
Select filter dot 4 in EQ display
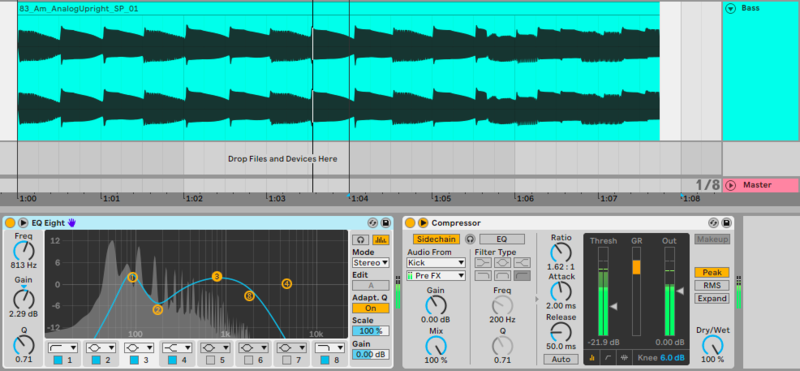[286, 284]
